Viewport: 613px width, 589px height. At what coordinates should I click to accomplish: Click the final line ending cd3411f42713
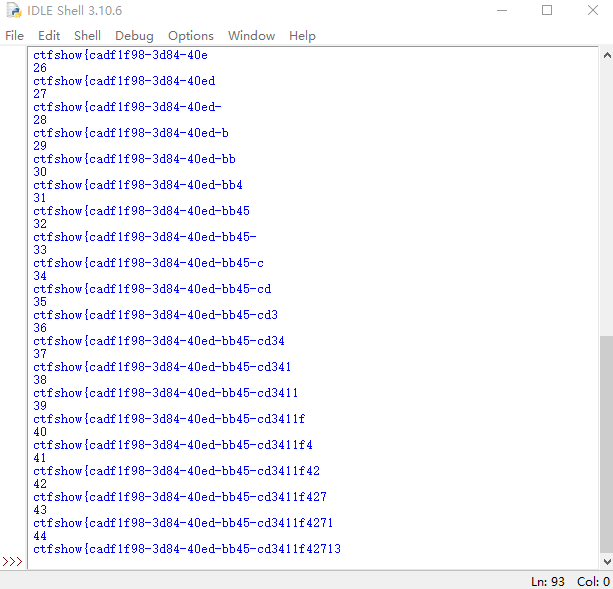[187, 549]
